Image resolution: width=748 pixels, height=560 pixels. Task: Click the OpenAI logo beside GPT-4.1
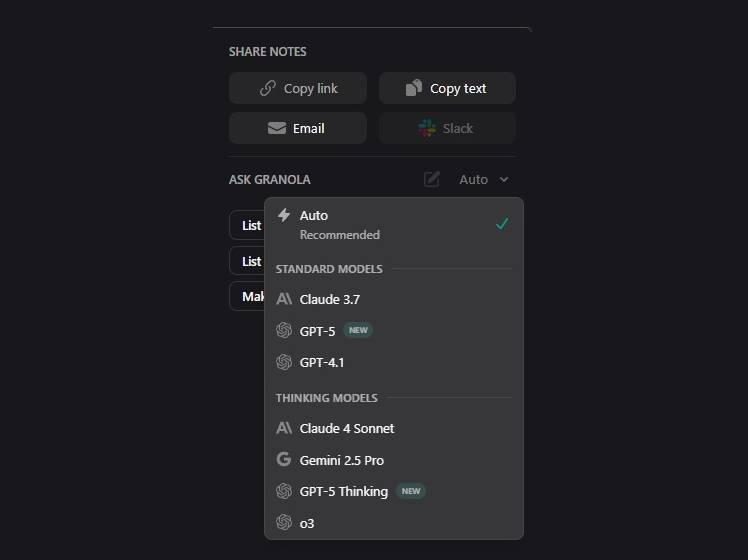pyautogui.click(x=284, y=362)
